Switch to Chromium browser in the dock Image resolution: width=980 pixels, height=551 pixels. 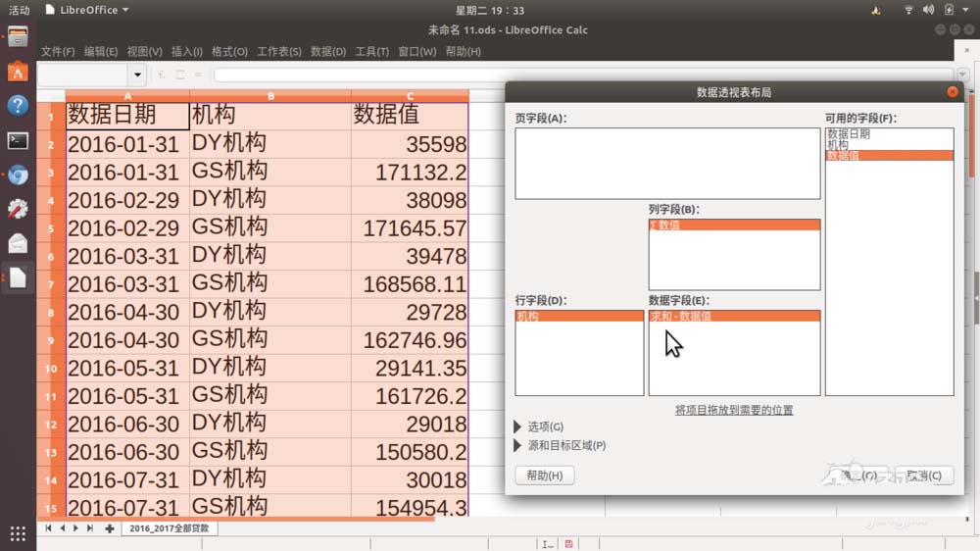click(x=18, y=175)
